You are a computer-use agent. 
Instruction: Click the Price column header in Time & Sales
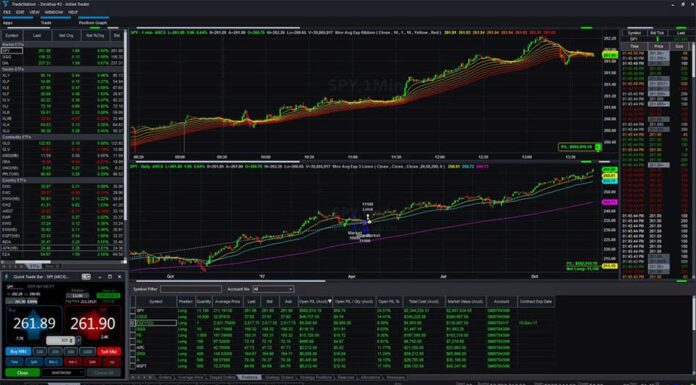click(x=658, y=46)
